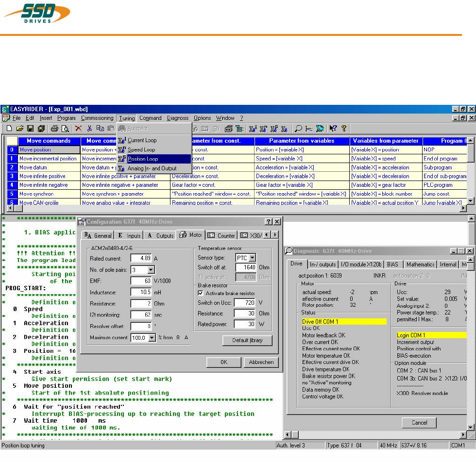Click the Open folder toolbar icon
476x462 pixels.
tap(20, 129)
